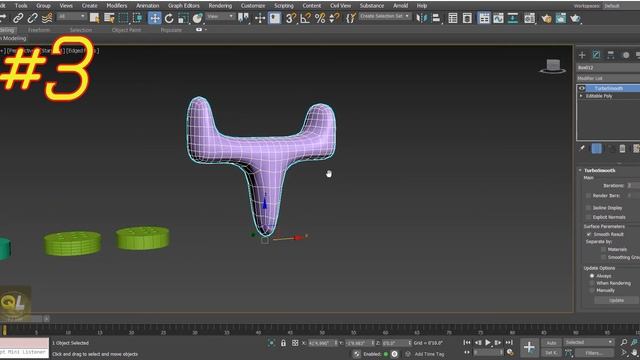Open the Render Setup teapot icon
640x360 pixels.
547,18
